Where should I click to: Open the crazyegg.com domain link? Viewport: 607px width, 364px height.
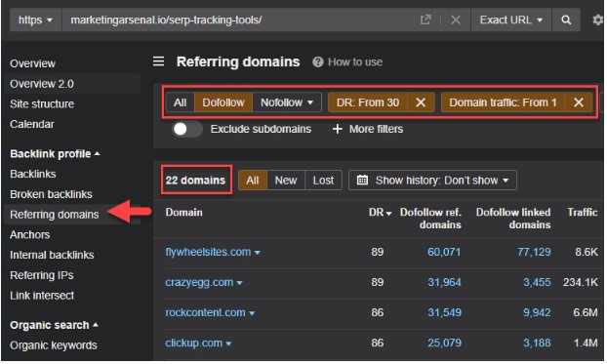coord(199,282)
